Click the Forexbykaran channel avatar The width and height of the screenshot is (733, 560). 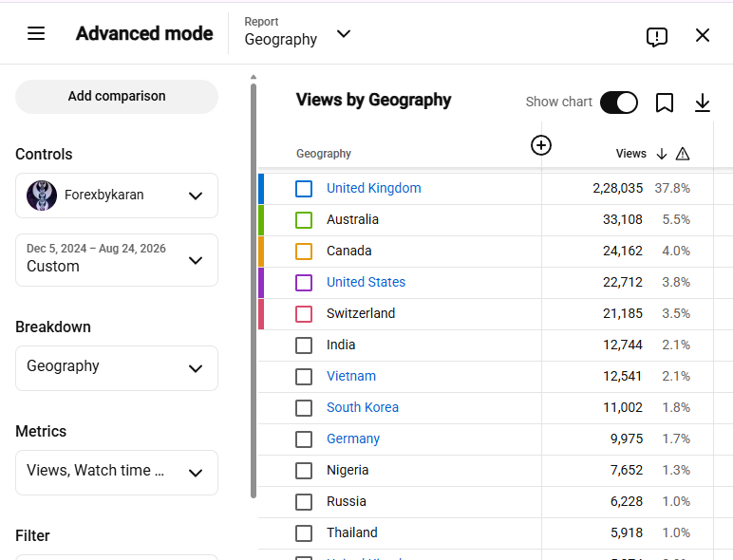coord(42,196)
